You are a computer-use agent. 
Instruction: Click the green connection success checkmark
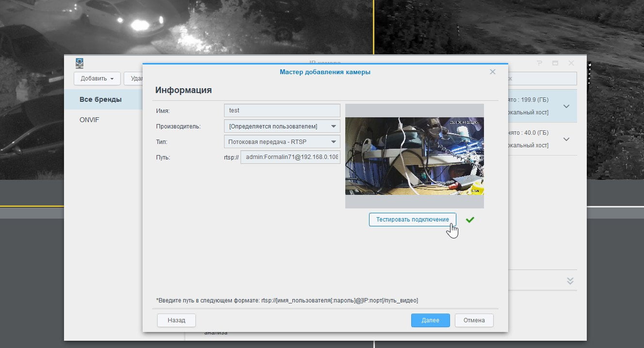[470, 220]
